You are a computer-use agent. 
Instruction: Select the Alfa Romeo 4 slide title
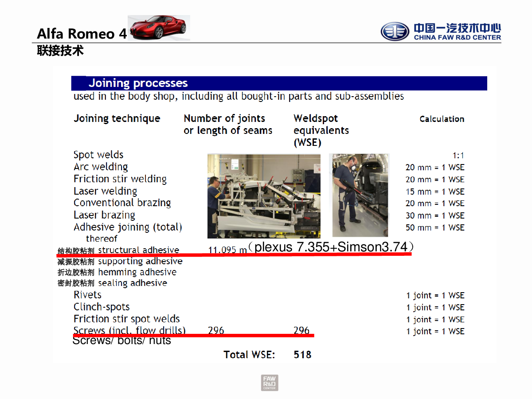click(82, 34)
